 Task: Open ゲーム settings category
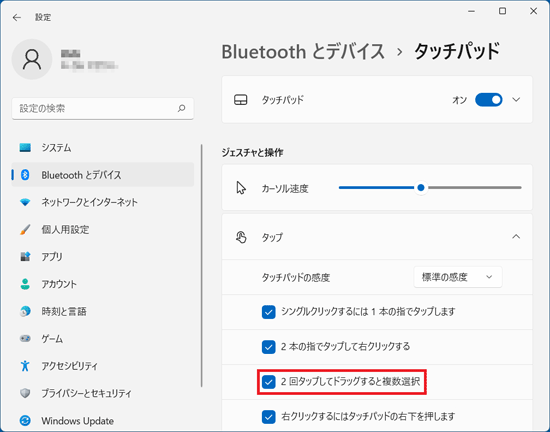(102, 339)
